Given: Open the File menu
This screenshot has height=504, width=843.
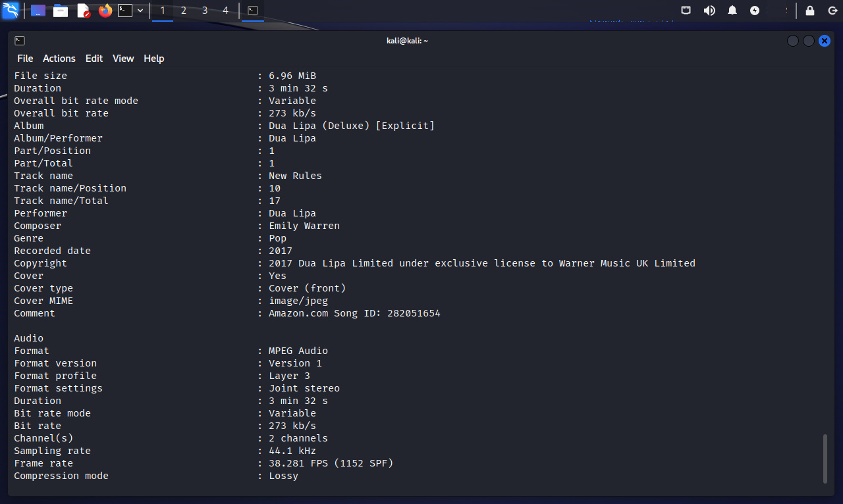Looking at the screenshot, I should [x=25, y=59].
